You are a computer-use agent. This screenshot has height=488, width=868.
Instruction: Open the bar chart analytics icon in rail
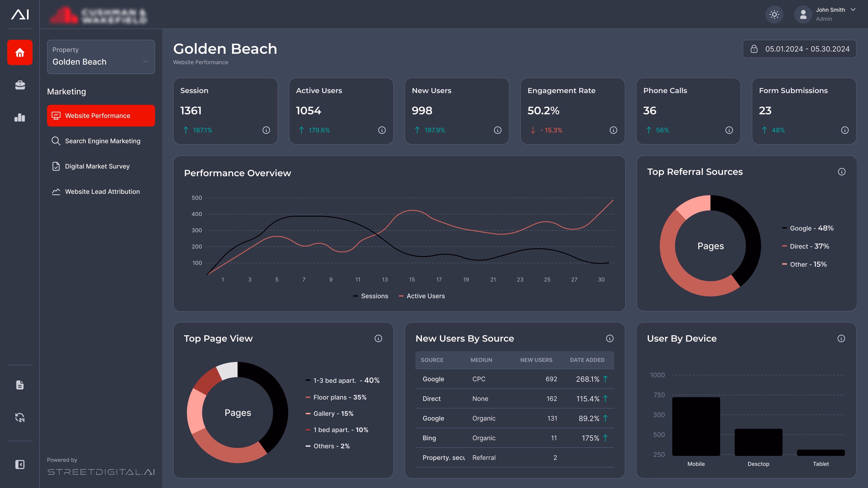(x=20, y=117)
